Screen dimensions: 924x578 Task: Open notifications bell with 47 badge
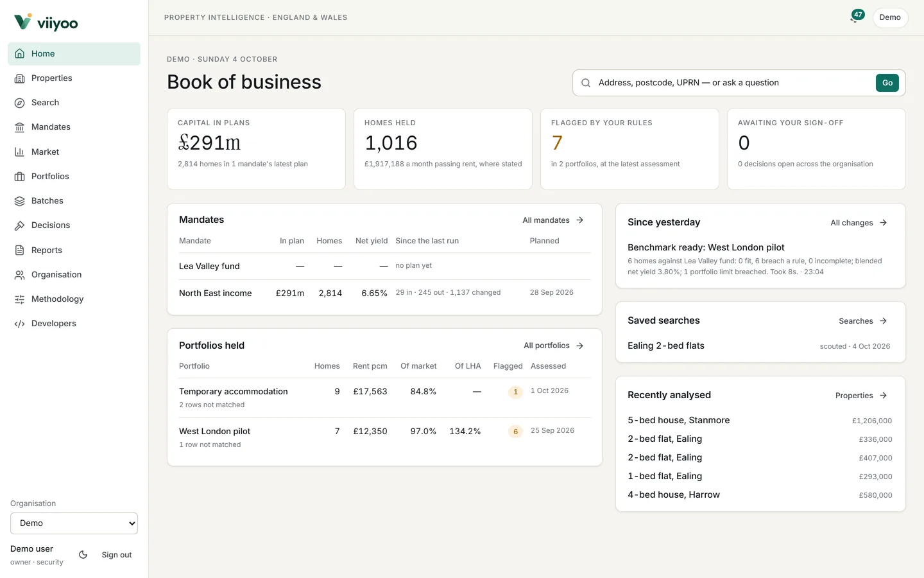[x=856, y=17]
